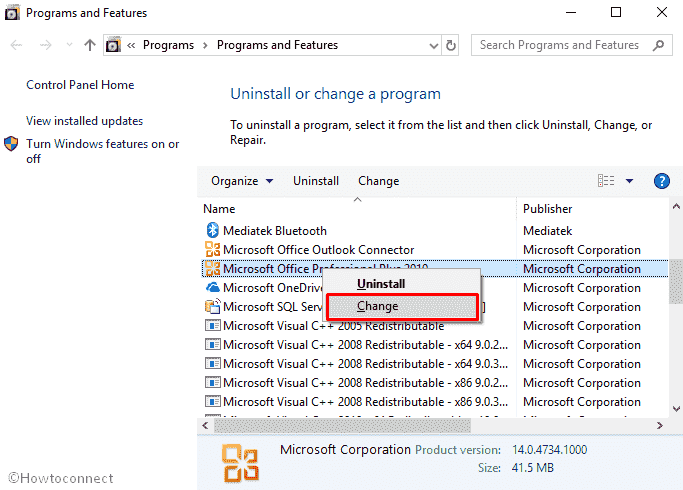Click publisher cell of Outlook Connector row

pyautogui.click(x=582, y=250)
